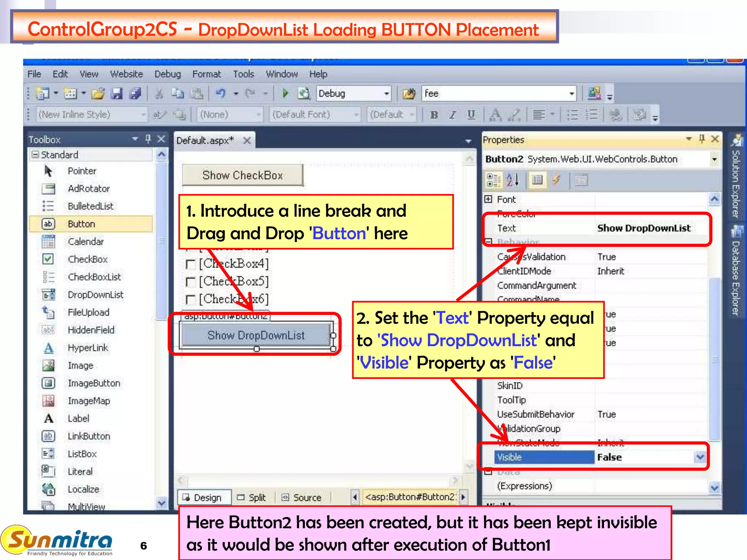The image size is (747, 560).
Task: Expand the Font property group
Action: 488,199
